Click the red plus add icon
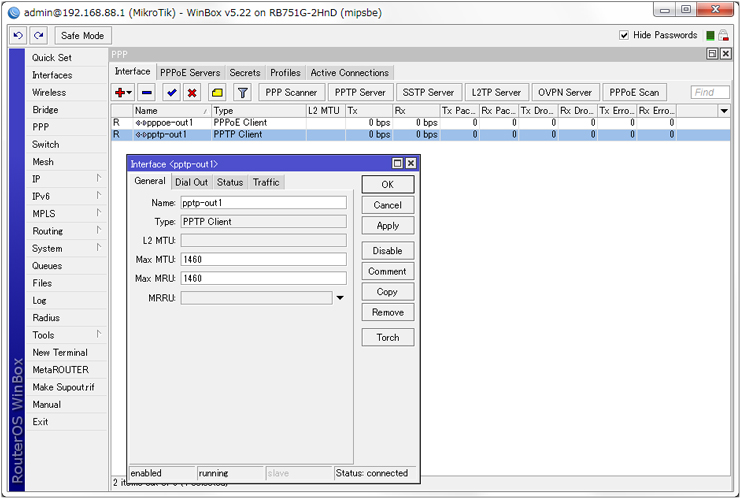Screen dimensions: 740x498 (119, 92)
